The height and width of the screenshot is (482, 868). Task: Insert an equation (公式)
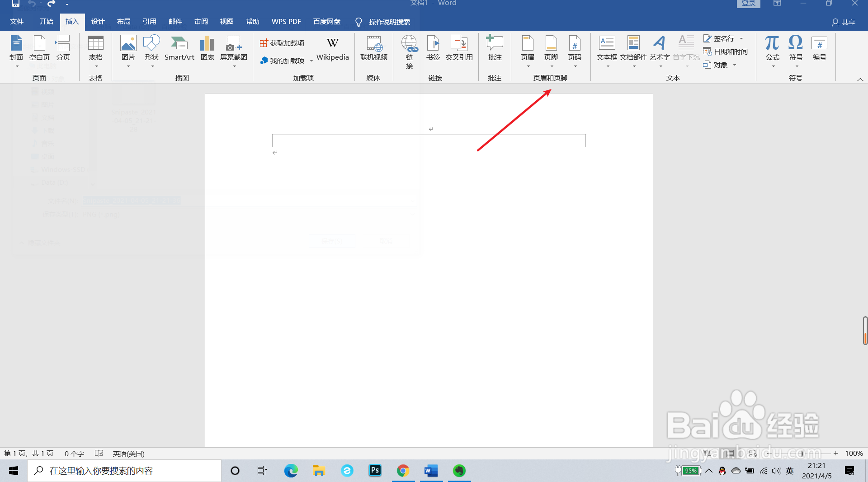click(x=772, y=51)
